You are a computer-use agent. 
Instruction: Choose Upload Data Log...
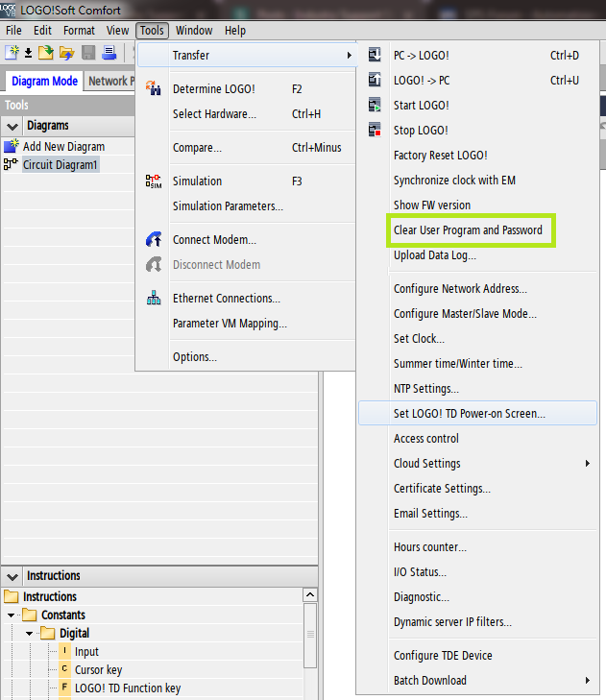(477, 254)
